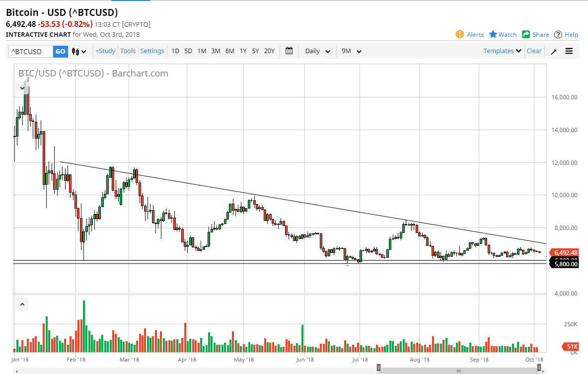
Task: Open the calendar date picker icon
Action: [289, 51]
